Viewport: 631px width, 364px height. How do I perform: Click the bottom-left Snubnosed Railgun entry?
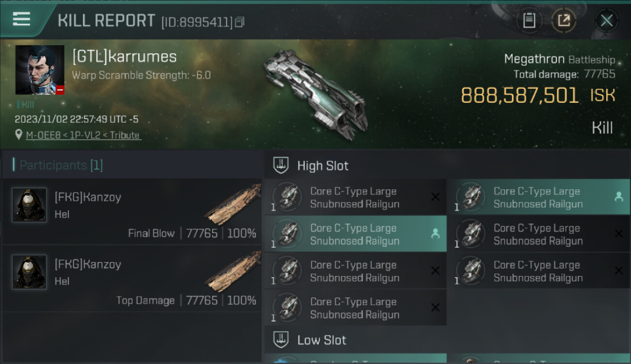click(355, 308)
